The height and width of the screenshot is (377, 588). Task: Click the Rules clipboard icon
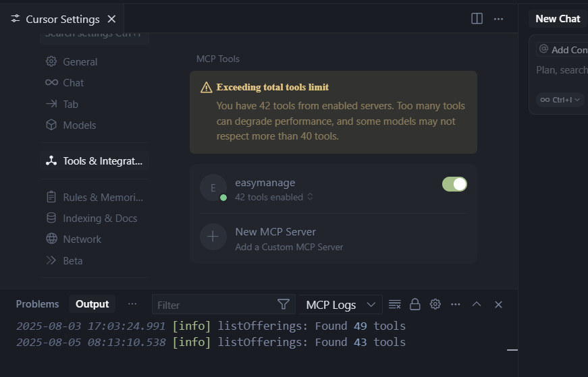tap(51, 197)
